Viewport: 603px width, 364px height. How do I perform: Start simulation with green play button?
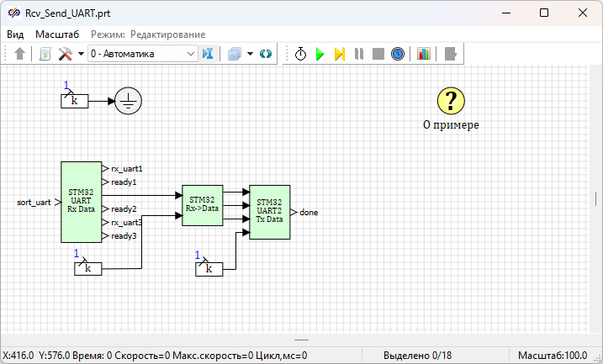tap(320, 54)
